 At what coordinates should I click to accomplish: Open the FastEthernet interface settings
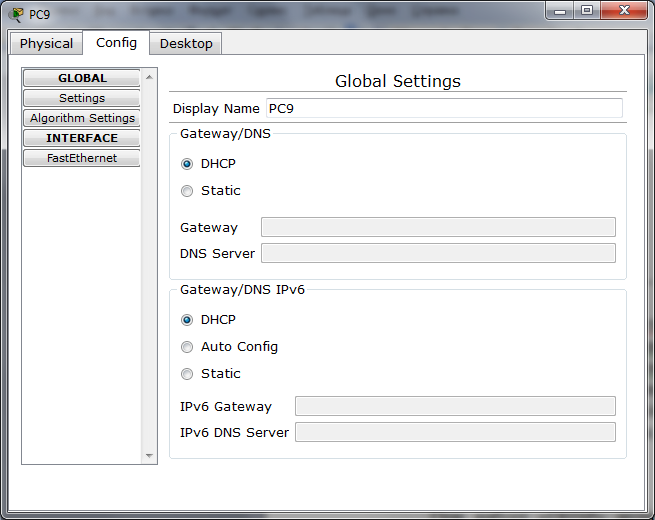(82, 158)
